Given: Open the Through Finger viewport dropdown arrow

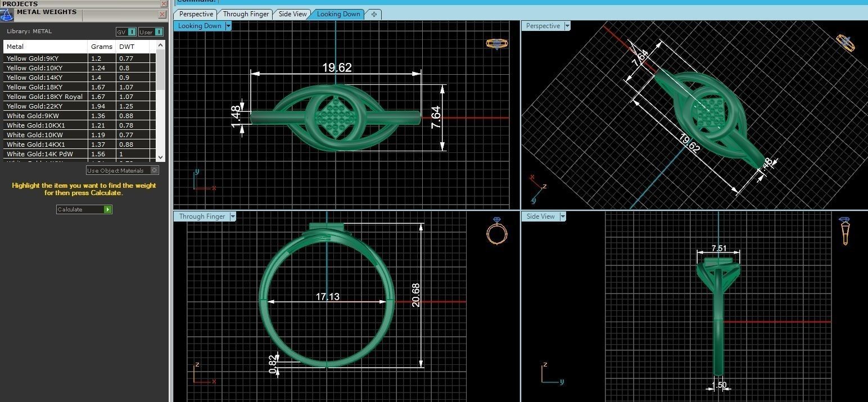Looking at the screenshot, I should [x=233, y=216].
